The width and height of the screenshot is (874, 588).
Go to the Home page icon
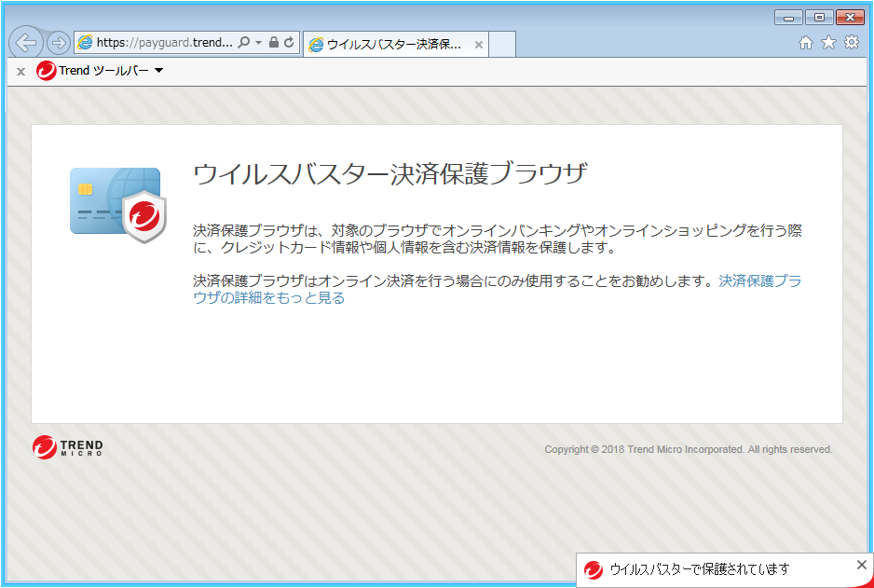pos(806,43)
